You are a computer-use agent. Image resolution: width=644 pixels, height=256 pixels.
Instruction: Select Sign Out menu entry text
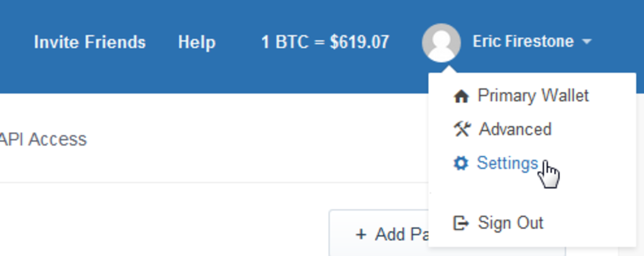point(510,223)
